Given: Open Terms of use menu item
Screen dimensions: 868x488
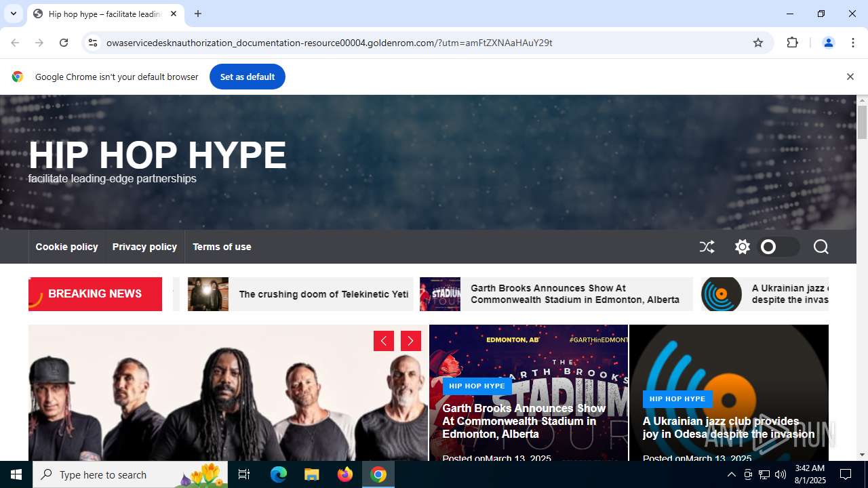Looking at the screenshot, I should click(x=222, y=247).
